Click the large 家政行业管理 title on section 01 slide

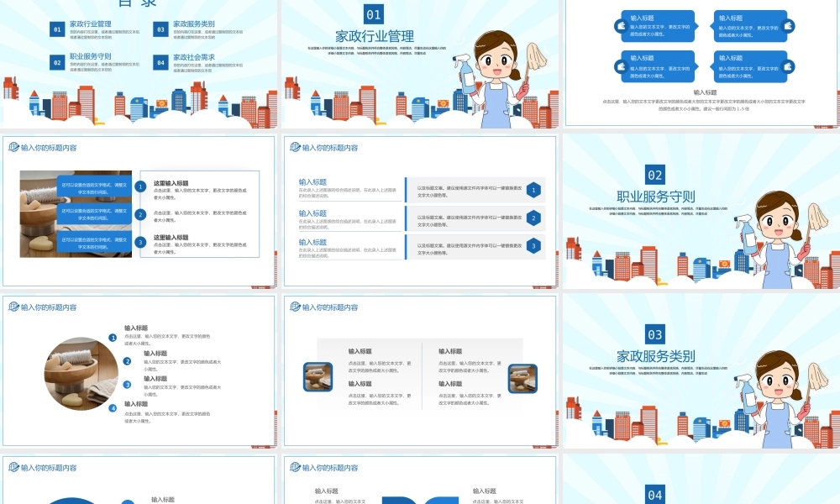[x=375, y=36]
